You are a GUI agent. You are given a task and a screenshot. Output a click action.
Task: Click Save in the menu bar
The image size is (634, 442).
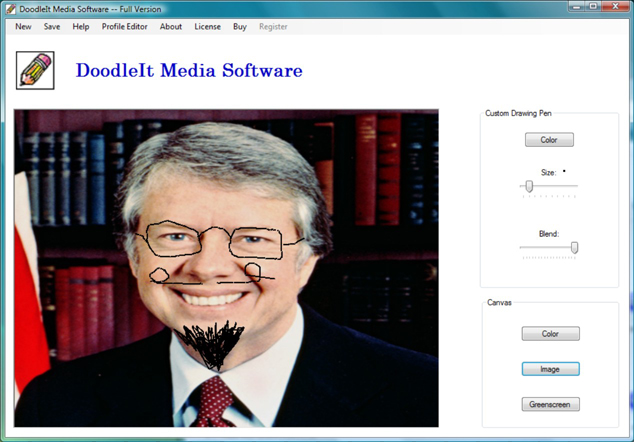pos(52,27)
